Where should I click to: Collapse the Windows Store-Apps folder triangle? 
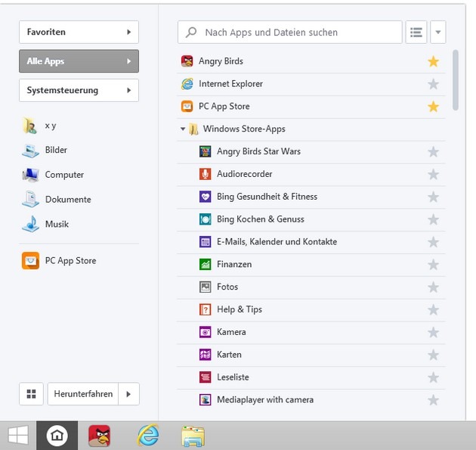click(183, 129)
